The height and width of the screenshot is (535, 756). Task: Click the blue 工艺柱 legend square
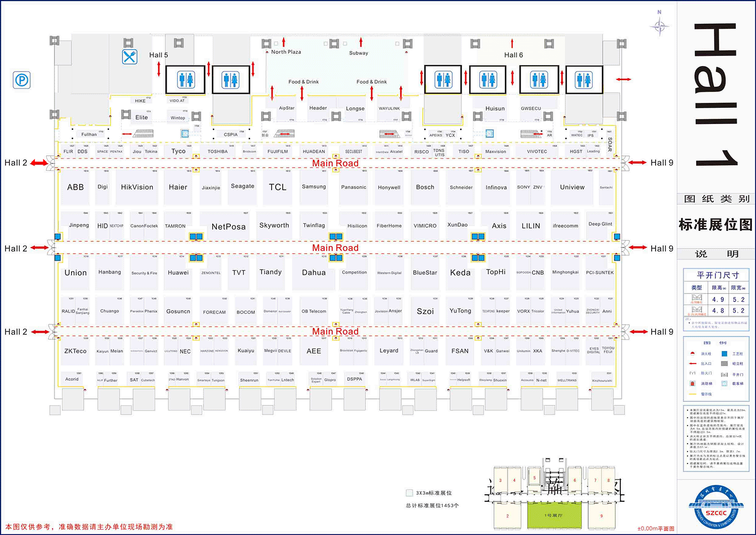724,354
